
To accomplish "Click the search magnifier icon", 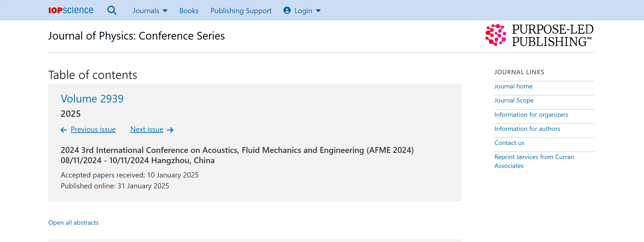I will click(x=112, y=10).
